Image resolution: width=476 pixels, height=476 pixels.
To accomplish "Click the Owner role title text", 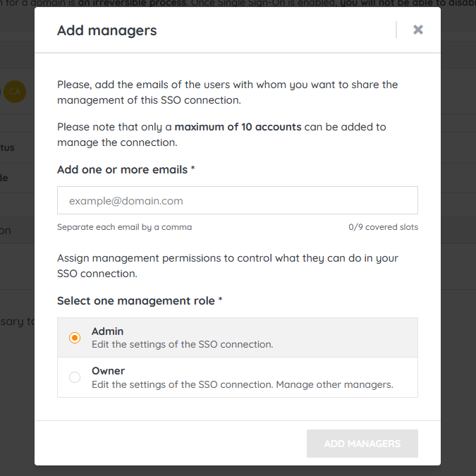I will coord(108,371).
